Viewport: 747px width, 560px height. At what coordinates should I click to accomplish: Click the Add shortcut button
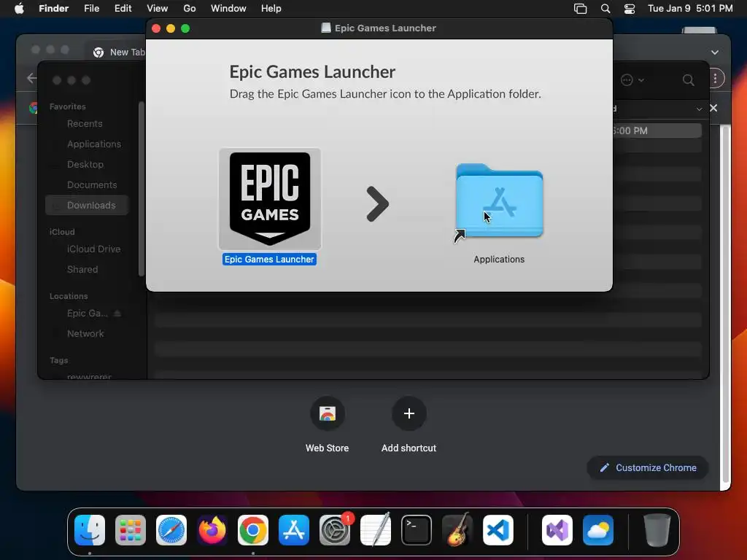(409, 413)
